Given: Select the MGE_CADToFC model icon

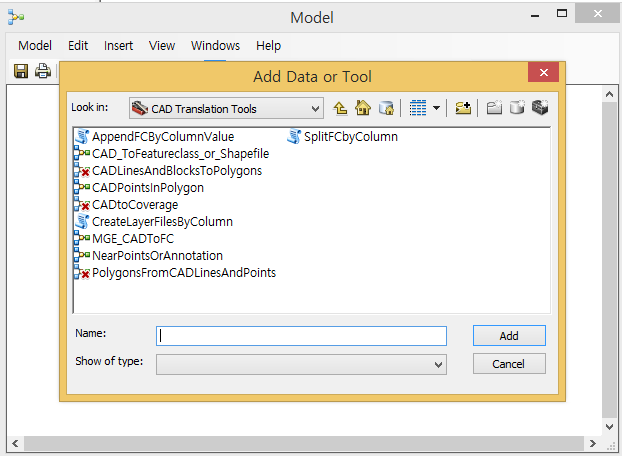Looking at the screenshot, I should [82, 238].
